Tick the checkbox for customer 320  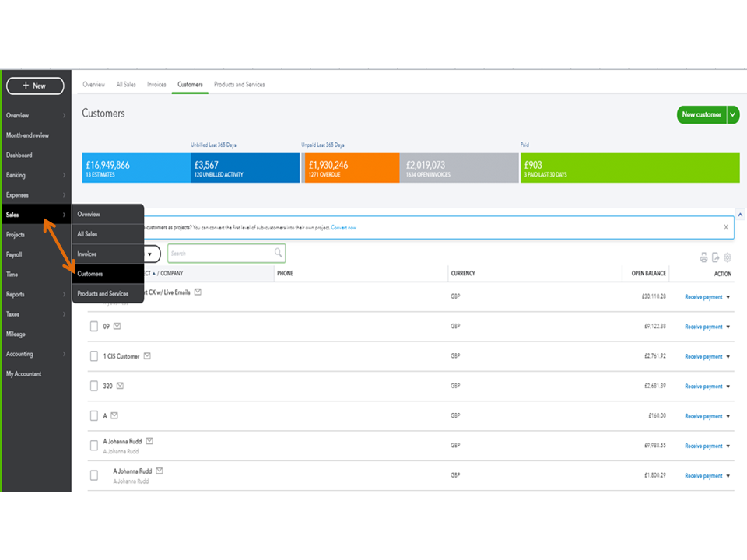pos(94,386)
